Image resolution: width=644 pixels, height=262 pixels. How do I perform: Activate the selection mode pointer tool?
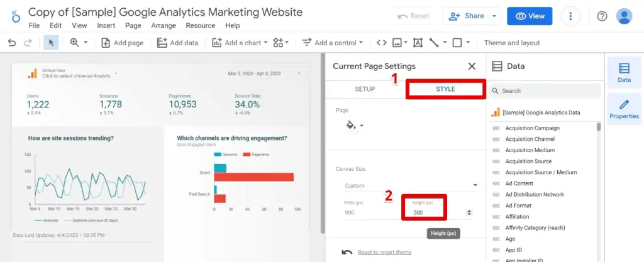click(x=52, y=43)
